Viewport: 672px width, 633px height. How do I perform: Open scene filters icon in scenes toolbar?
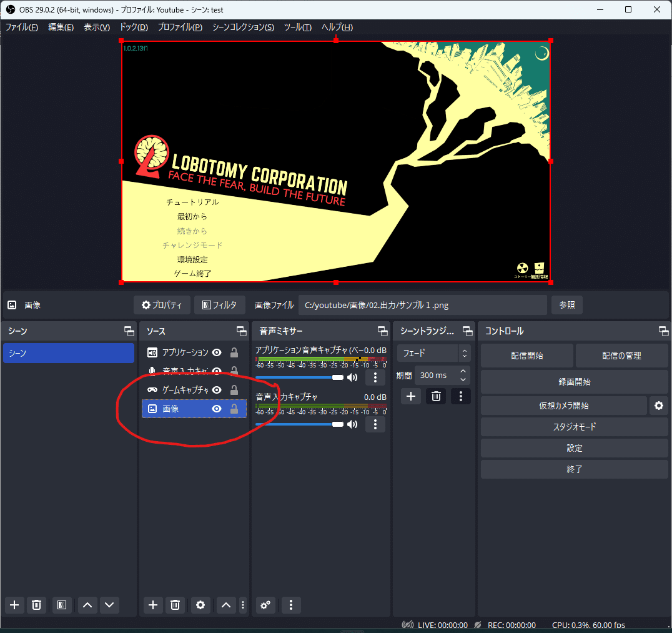(x=62, y=605)
